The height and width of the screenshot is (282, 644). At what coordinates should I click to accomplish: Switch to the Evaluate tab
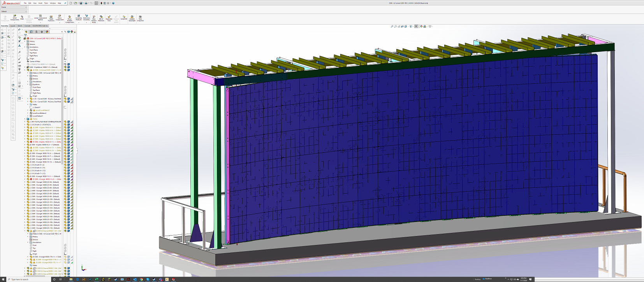[x=27, y=26]
